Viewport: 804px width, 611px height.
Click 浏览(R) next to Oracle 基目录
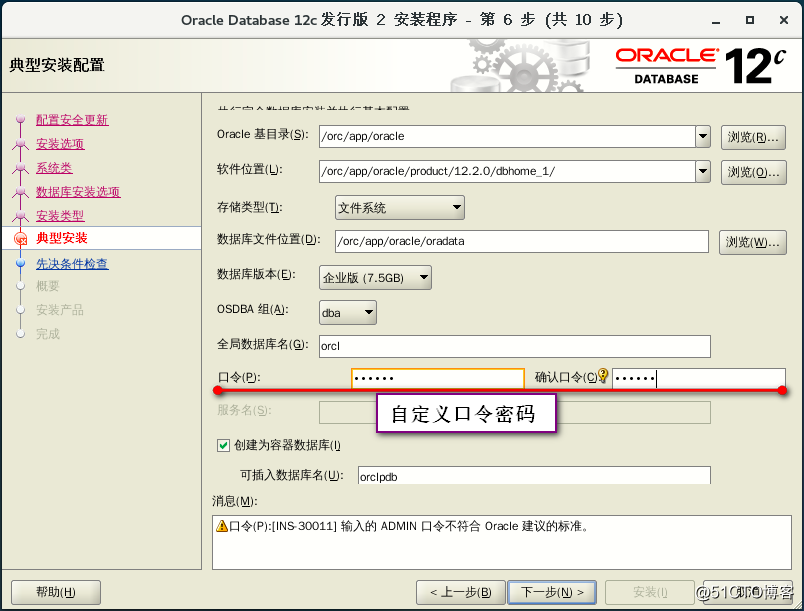[x=752, y=137]
